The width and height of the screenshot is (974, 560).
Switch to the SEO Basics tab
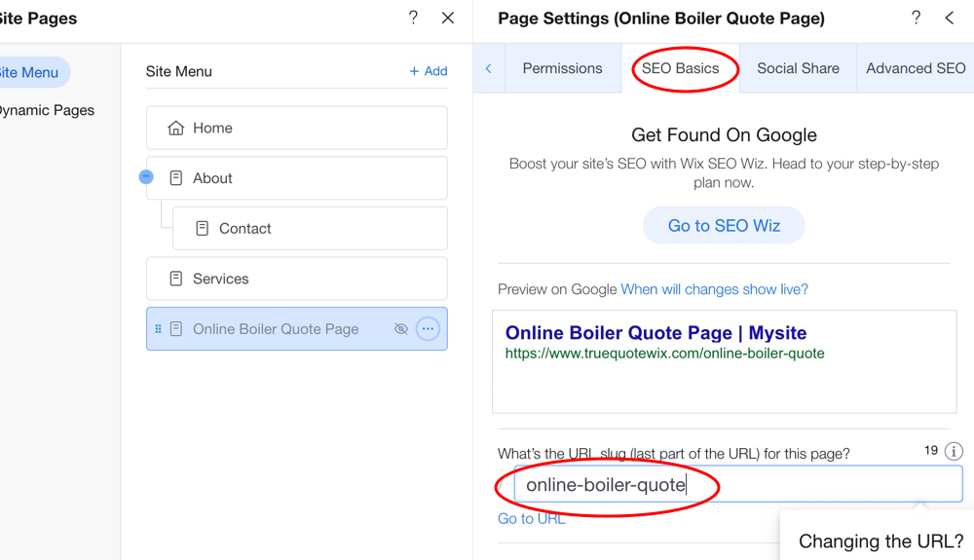pos(680,68)
